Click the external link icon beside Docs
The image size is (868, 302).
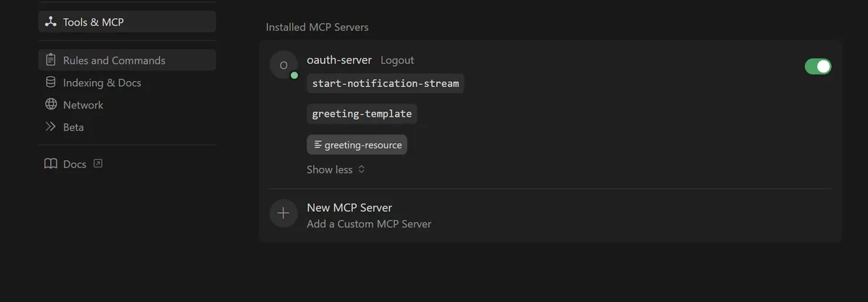(98, 164)
